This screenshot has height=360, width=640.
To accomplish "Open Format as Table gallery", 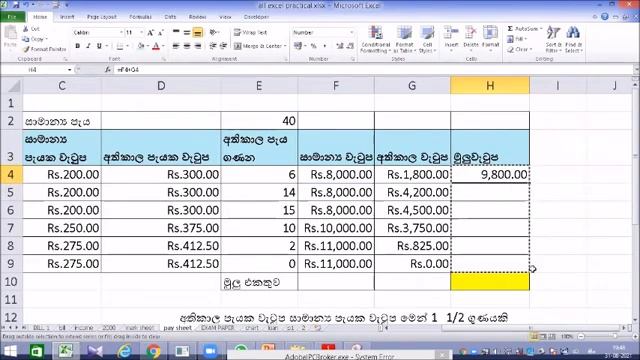I will click(404, 39).
